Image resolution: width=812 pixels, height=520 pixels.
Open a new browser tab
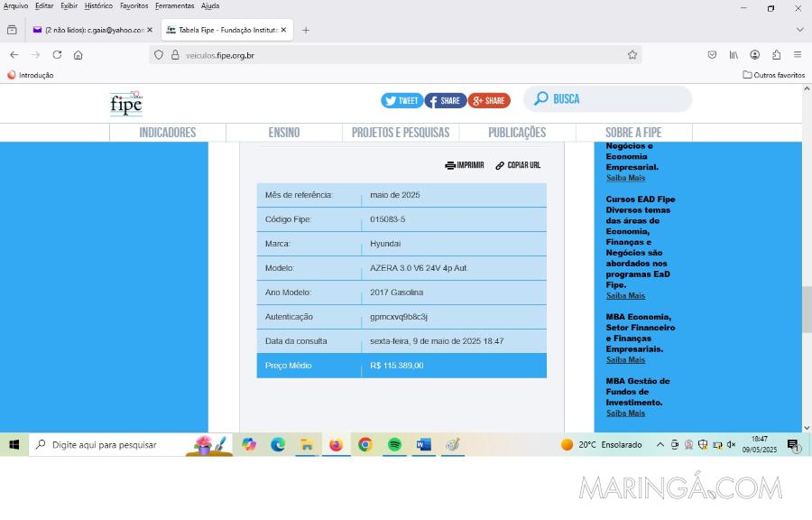(x=306, y=30)
